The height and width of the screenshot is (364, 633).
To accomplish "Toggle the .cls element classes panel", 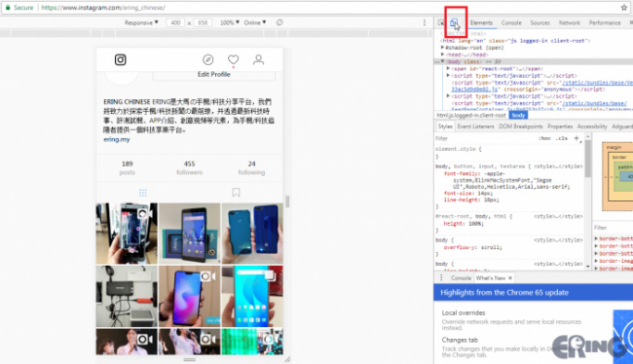I will click(x=562, y=138).
